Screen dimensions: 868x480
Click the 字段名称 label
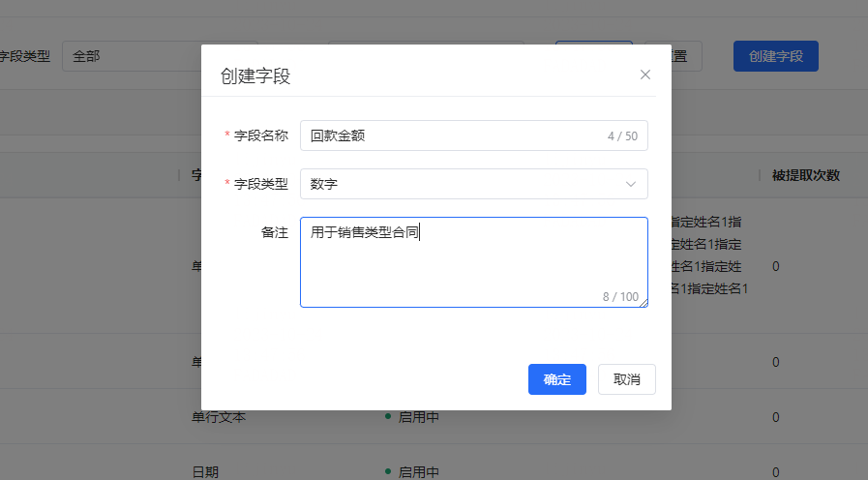point(260,135)
